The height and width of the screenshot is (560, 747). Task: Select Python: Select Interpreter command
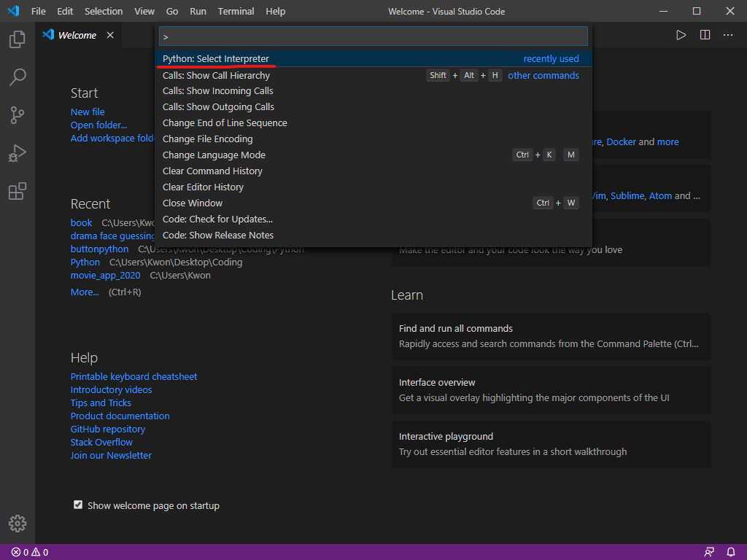pyautogui.click(x=373, y=58)
